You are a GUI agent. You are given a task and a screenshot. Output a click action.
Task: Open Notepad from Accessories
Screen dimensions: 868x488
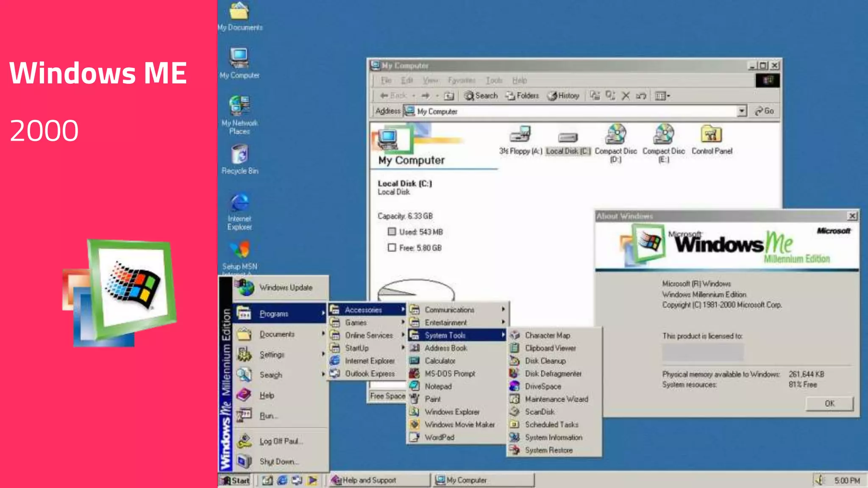point(457,386)
